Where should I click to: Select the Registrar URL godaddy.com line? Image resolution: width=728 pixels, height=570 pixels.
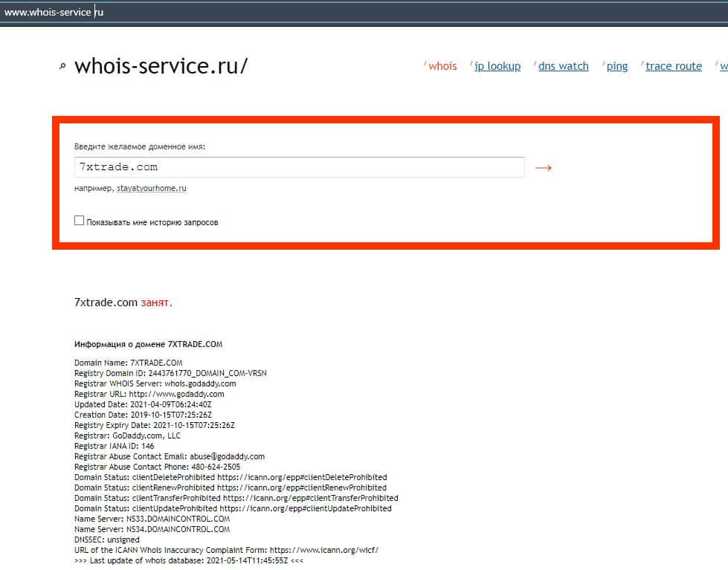tap(149, 394)
